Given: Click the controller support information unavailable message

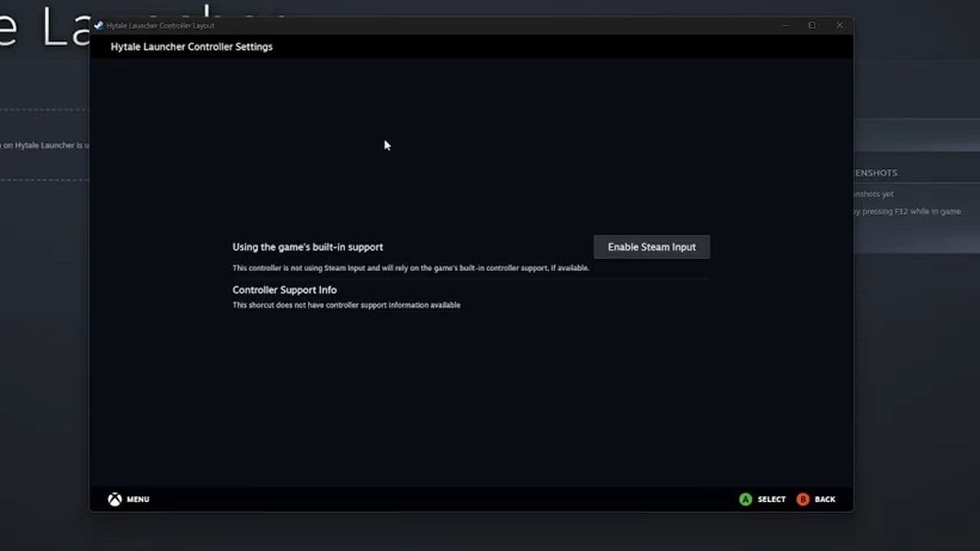Looking at the screenshot, I should click(x=346, y=305).
